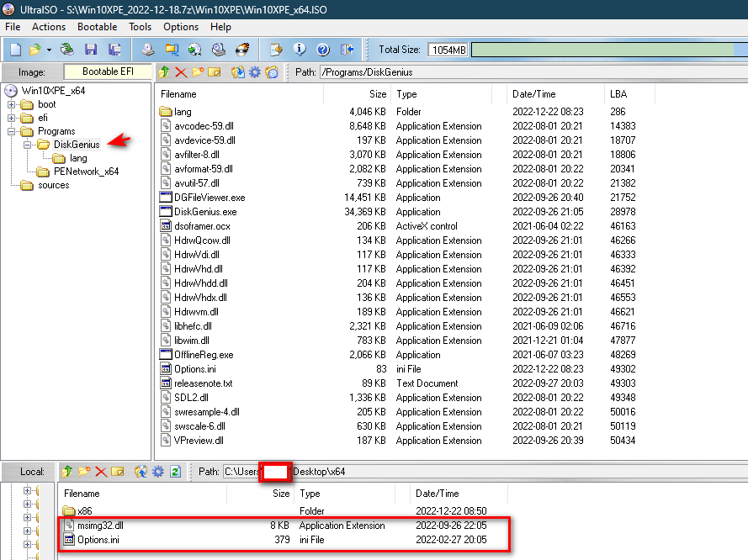748x560 pixels.
Task: Select Win10XPE_x64 root node
Action: (53, 91)
